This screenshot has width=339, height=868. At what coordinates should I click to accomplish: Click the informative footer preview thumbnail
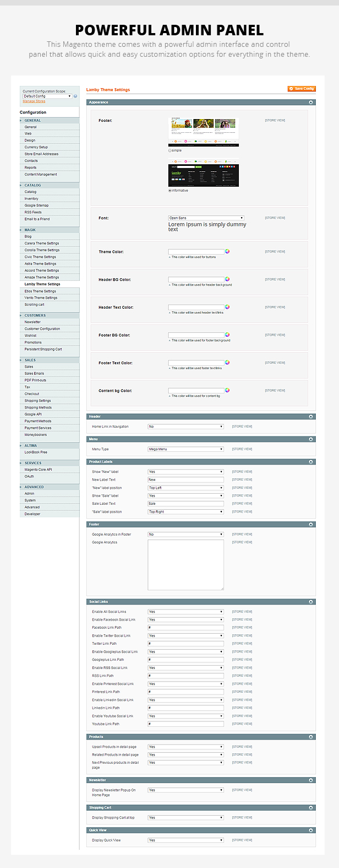(x=204, y=172)
